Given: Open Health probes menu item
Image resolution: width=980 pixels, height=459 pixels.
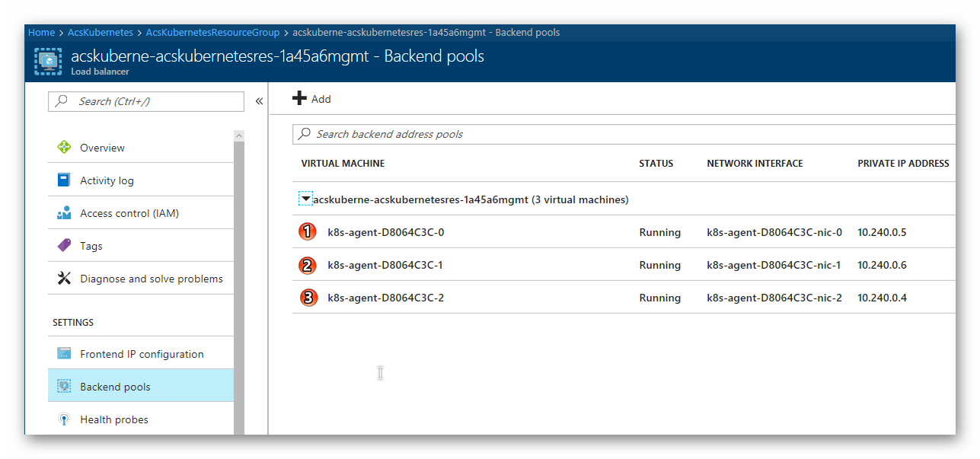Looking at the screenshot, I should tap(141, 419).
